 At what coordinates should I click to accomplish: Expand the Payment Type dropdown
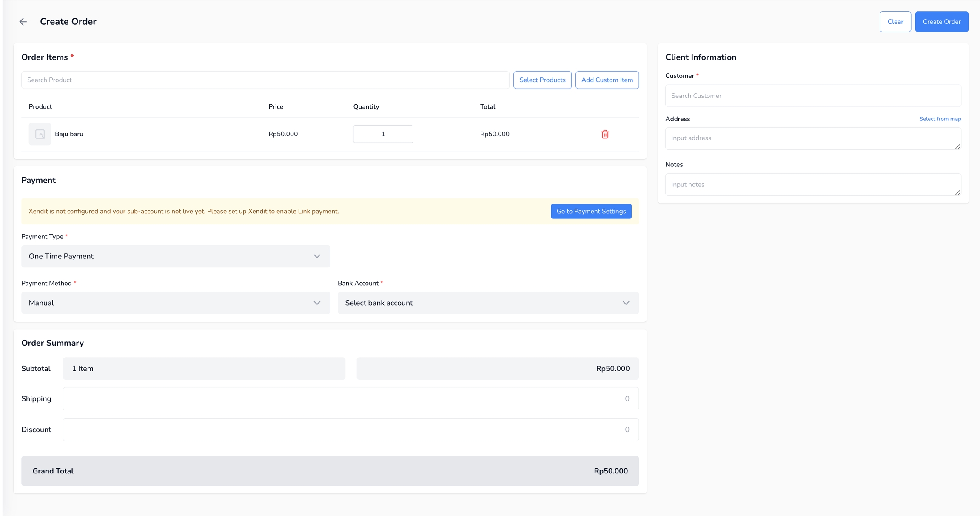coord(176,256)
